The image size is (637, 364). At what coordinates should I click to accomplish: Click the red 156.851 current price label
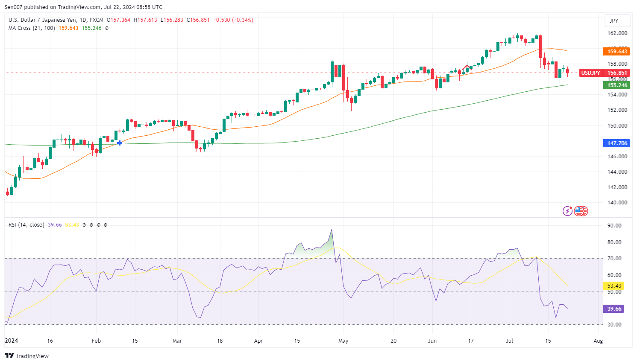click(617, 73)
